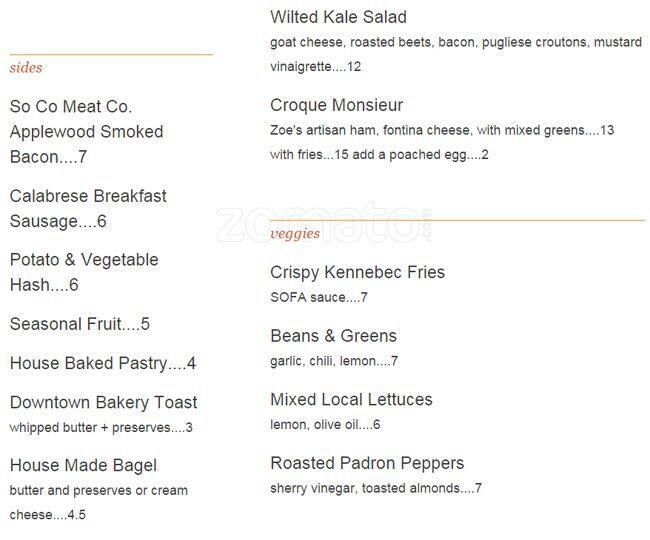The height and width of the screenshot is (540, 650).
Task: Choose Potato & Vegetable Hash item
Action: pyautogui.click(x=84, y=272)
